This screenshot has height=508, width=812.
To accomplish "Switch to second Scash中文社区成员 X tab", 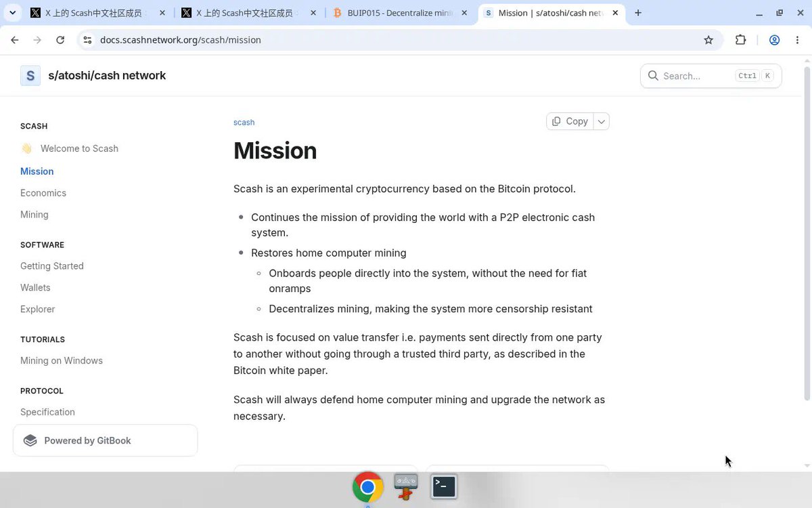I will [x=248, y=13].
